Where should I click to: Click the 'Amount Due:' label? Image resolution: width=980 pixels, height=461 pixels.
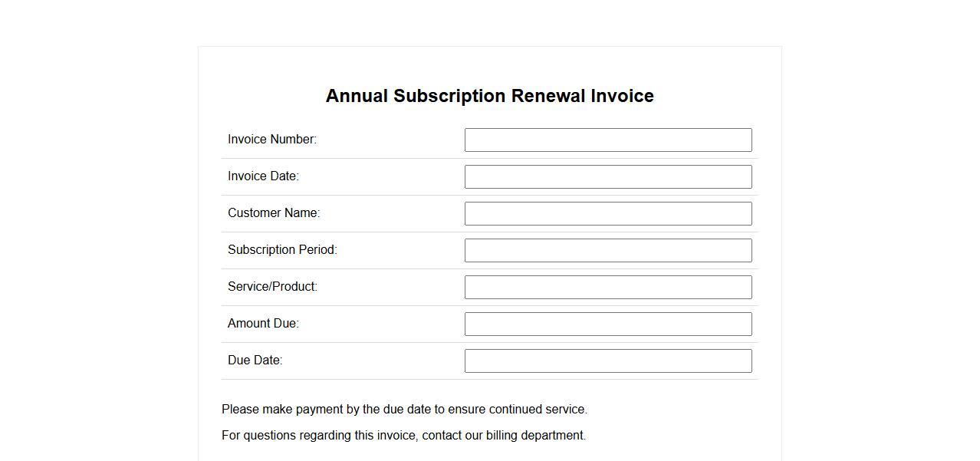pyautogui.click(x=263, y=324)
